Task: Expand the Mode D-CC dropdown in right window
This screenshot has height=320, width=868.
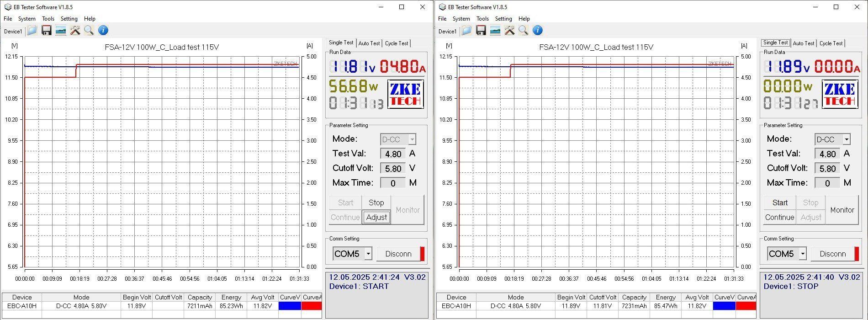Action: pyautogui.click(x=847, y=139)
